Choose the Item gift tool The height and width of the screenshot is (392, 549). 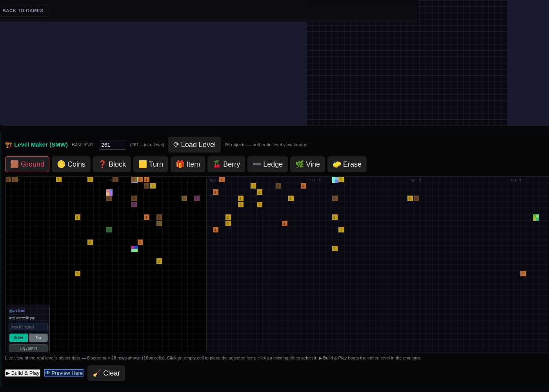tap(188, 164)
